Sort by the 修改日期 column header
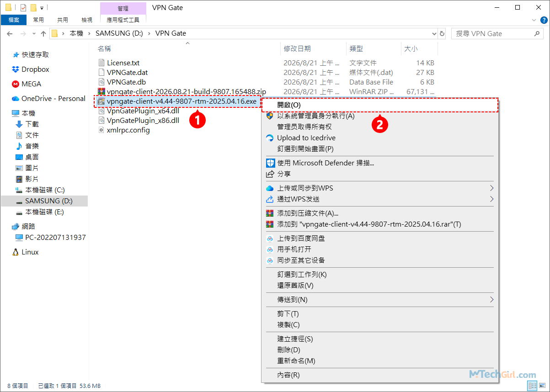 pyautogui.click(x=297, y=48)
